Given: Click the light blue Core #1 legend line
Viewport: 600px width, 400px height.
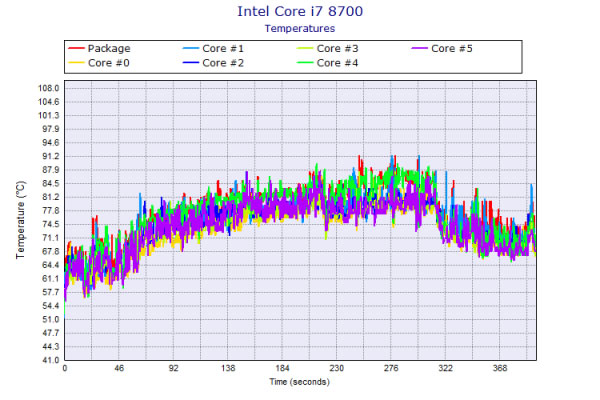Looking at the screenshot, I should coord(191,49).
